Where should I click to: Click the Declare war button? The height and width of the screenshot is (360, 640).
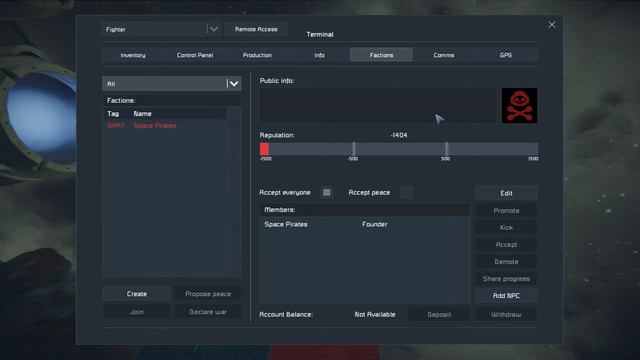[208, 312]
